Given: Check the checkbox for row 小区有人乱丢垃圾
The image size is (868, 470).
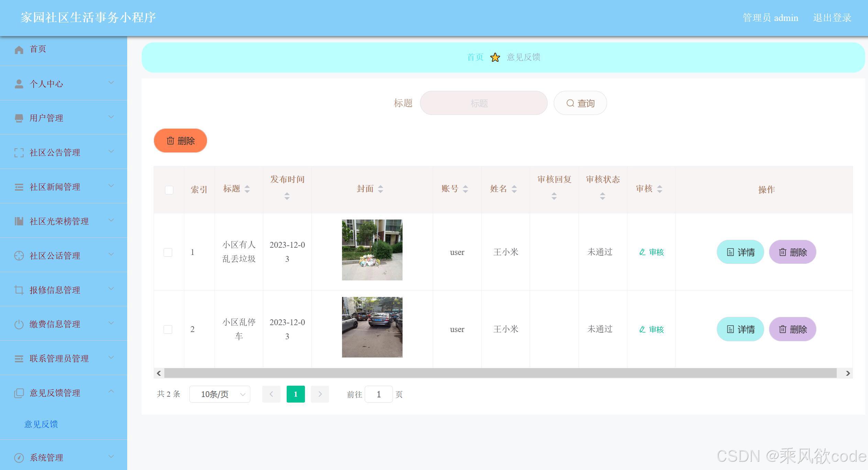Looking at the screenshot, I should [x=168, y=252].
